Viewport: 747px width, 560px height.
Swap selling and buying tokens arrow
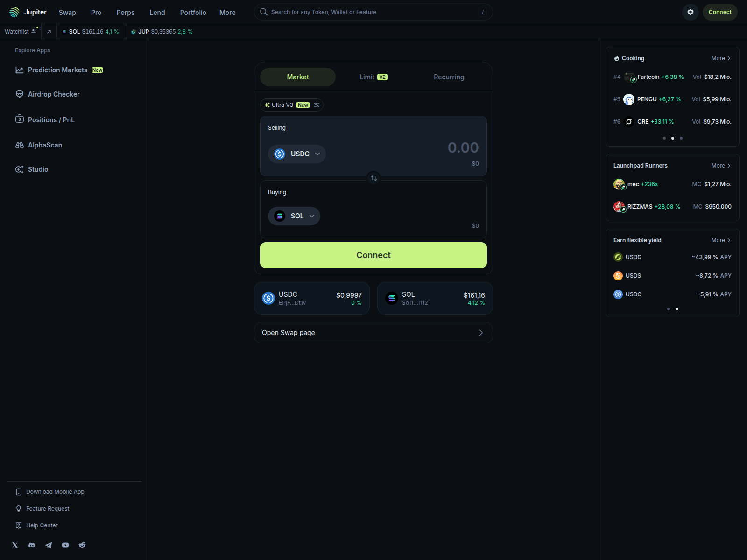point(373,178)
